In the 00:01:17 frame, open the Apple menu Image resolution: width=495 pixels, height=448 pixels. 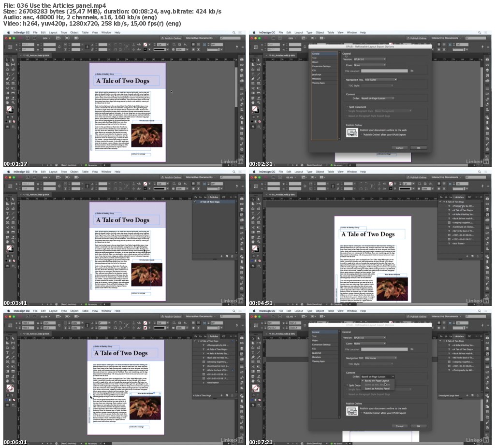(9, 32)
